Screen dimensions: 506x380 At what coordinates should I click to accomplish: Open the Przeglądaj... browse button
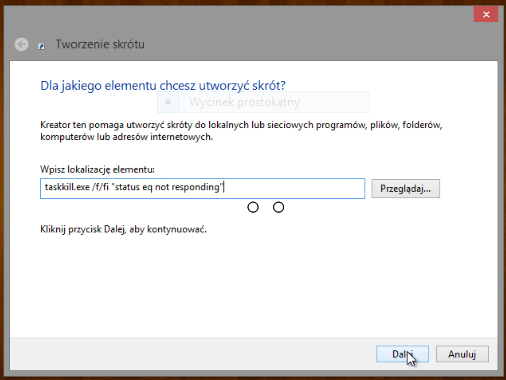pyautogui.click(x=406, y=188)
